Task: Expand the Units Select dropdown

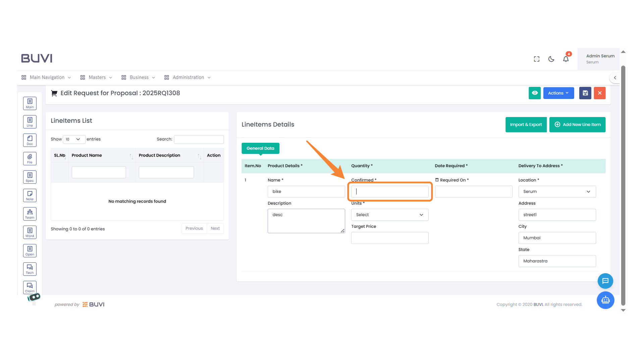Action: (x=389, y=215)
